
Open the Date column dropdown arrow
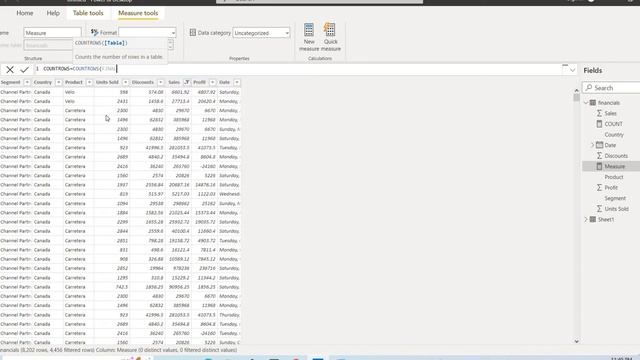click(237, 82)
